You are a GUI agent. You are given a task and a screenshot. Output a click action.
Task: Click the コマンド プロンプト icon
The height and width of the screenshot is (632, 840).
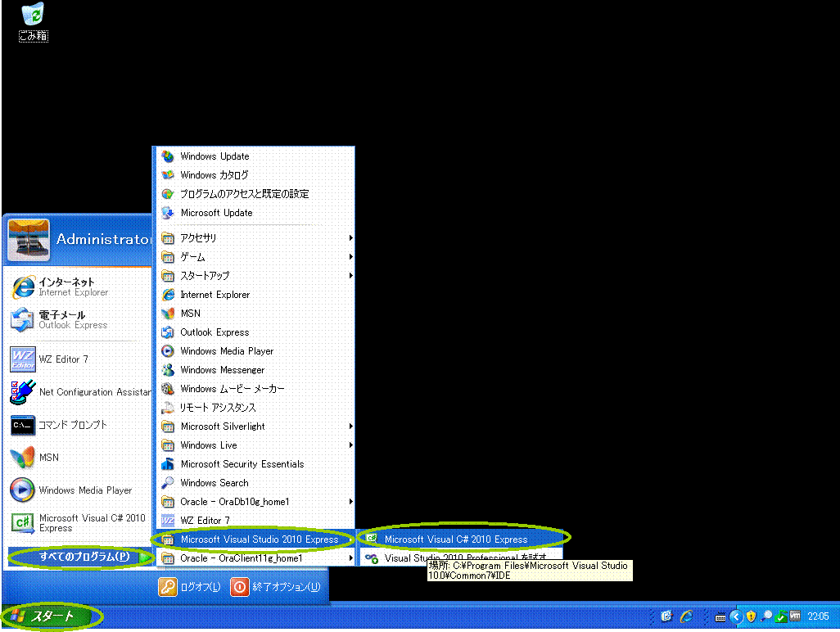pos(23,425)
